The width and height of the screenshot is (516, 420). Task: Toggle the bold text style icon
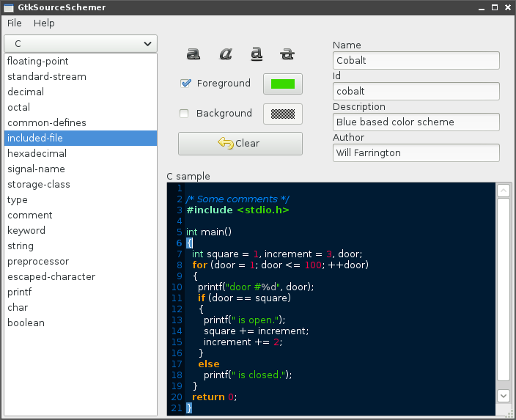[x=193, y=54]
